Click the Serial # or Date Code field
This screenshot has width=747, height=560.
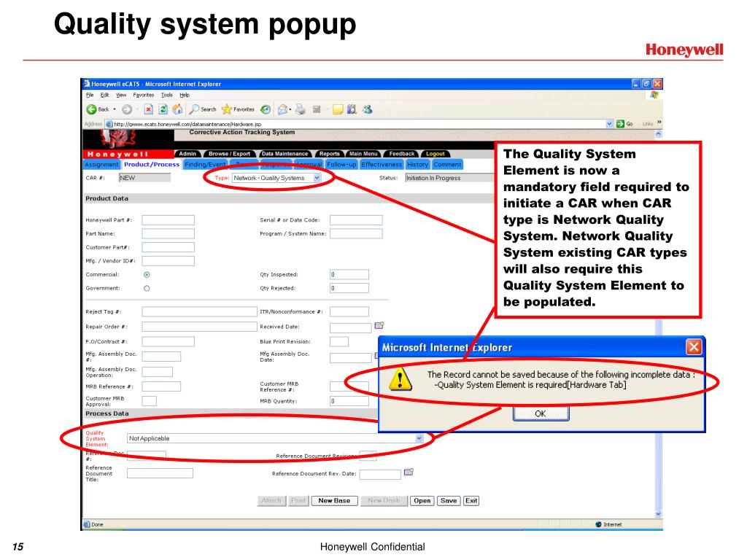tap(356, 220)
